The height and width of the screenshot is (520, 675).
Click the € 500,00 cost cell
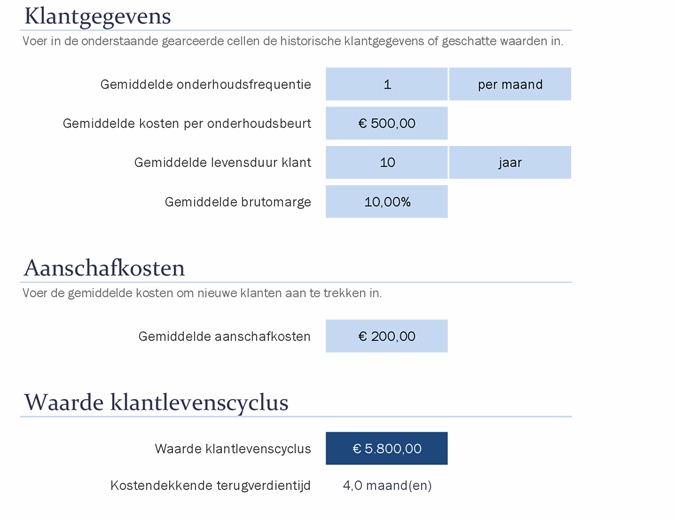386,123
